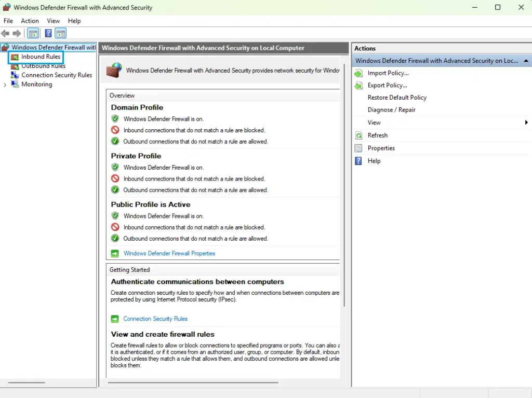Click the Public Profile is Active heading
This screenshot has height=398, width=532.
coord(151,204)
